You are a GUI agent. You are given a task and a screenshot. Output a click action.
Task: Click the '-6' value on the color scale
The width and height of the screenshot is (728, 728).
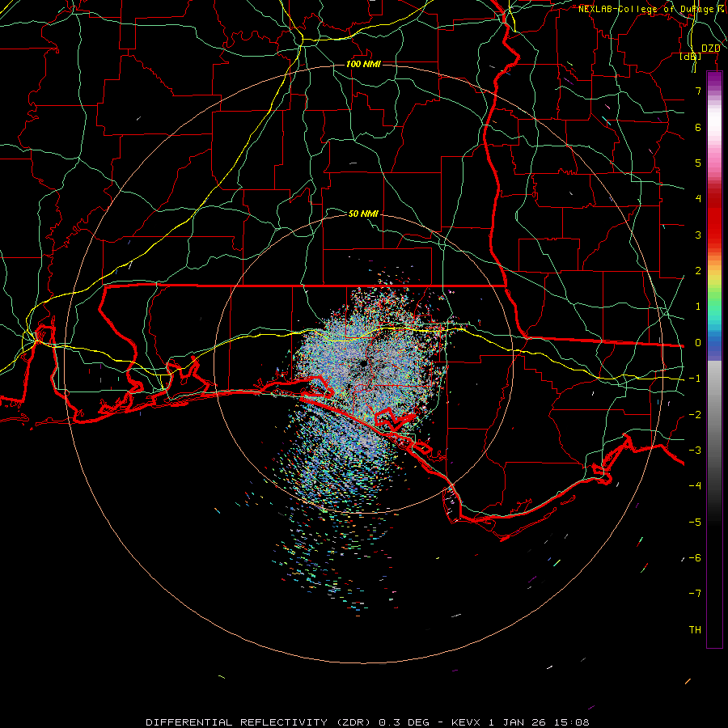695,558
